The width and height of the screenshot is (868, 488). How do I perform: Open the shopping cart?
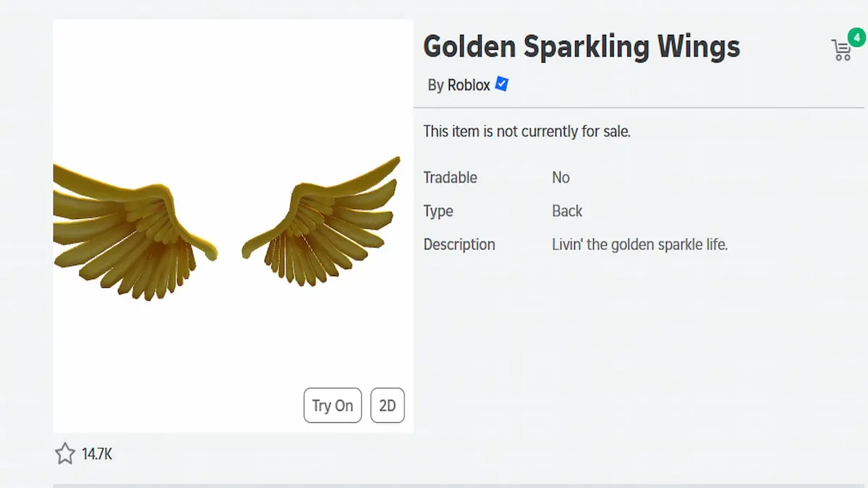click(x=841, y=51)
